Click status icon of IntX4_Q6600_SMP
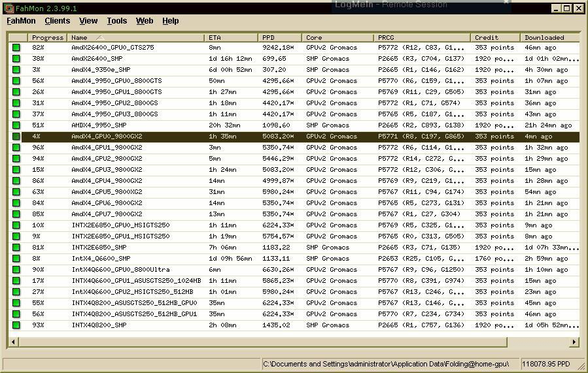This screenshot has height=373, width=588. click(16, 259)
